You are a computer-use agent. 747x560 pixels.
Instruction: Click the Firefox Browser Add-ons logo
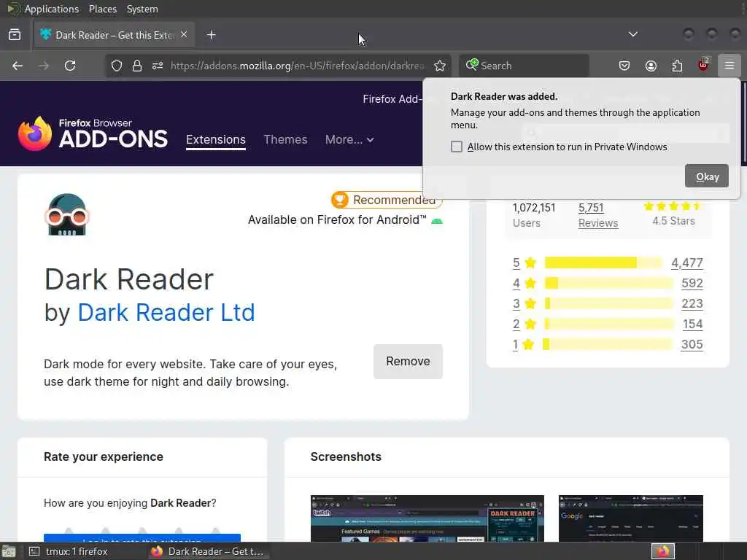(x=93, y=134)
